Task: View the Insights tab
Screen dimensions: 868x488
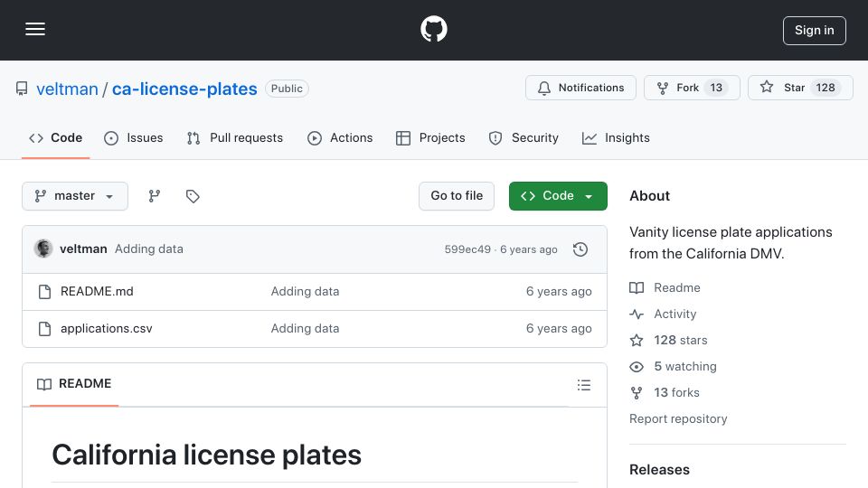Action: pos(616,137)
